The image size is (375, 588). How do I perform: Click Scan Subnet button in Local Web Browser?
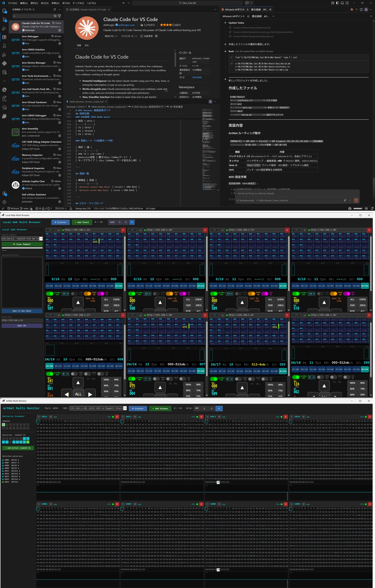point(22,244)
